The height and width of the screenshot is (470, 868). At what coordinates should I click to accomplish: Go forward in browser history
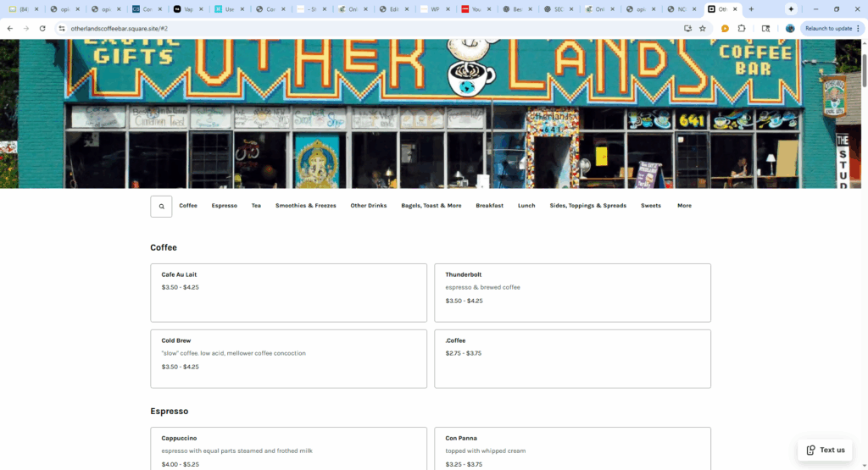pos(26,28)
